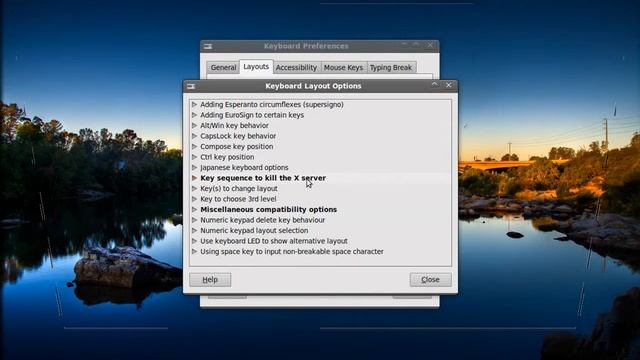Open window menu icon of Keyboard Preferences
This screenshot has height=360, width=640.
tap(208, 47)
